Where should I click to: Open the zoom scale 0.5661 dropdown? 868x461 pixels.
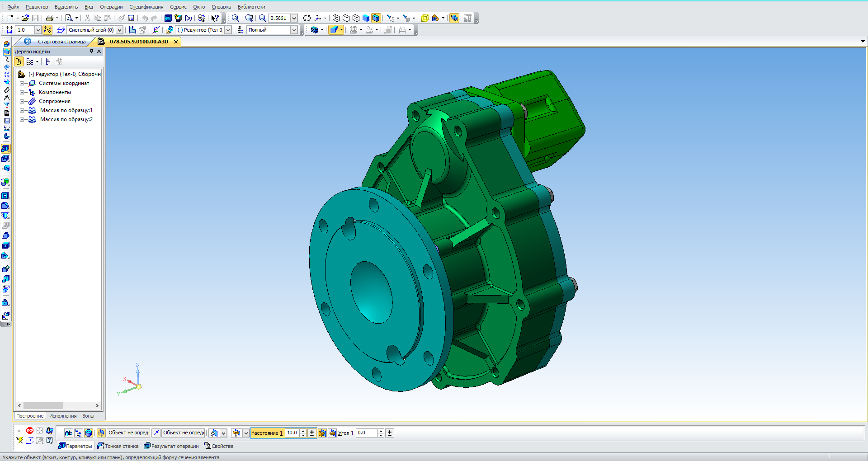pos(294,18)
